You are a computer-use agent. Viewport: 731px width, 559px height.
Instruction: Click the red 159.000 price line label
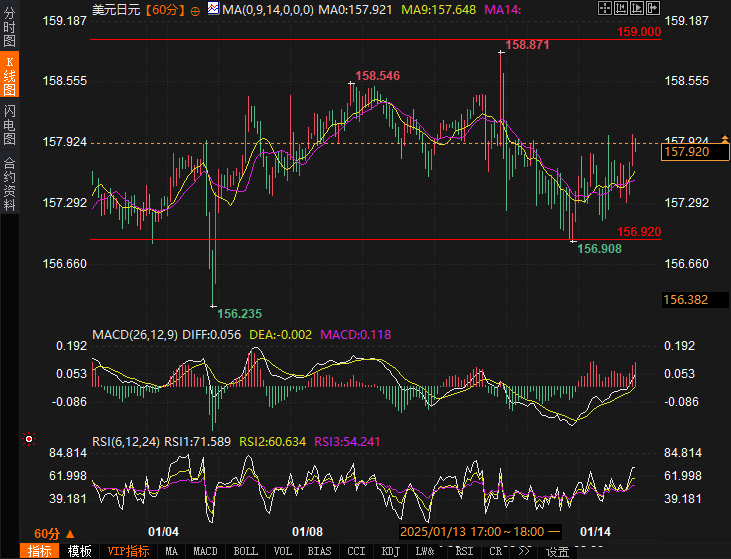coord(638,32)
